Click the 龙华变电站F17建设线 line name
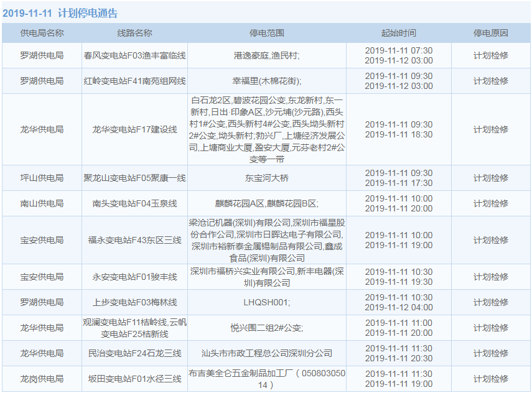The width and height of the screenshot is (532, 393). point(134,129)
